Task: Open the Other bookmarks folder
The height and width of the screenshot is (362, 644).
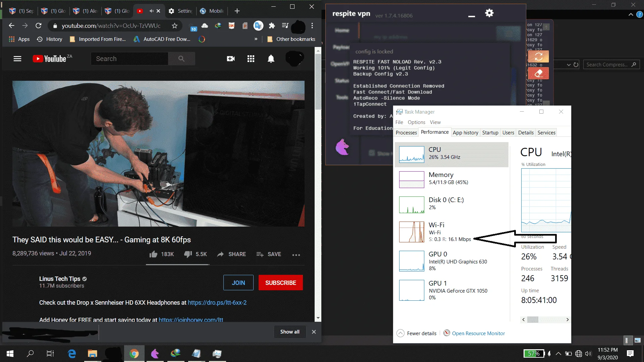Action: [291, 39]
